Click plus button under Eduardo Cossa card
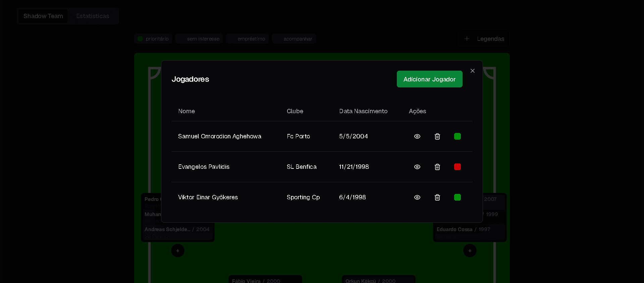The height and width of the screenshot is (283, 644). pyautogui.click(x=470, y=251)
